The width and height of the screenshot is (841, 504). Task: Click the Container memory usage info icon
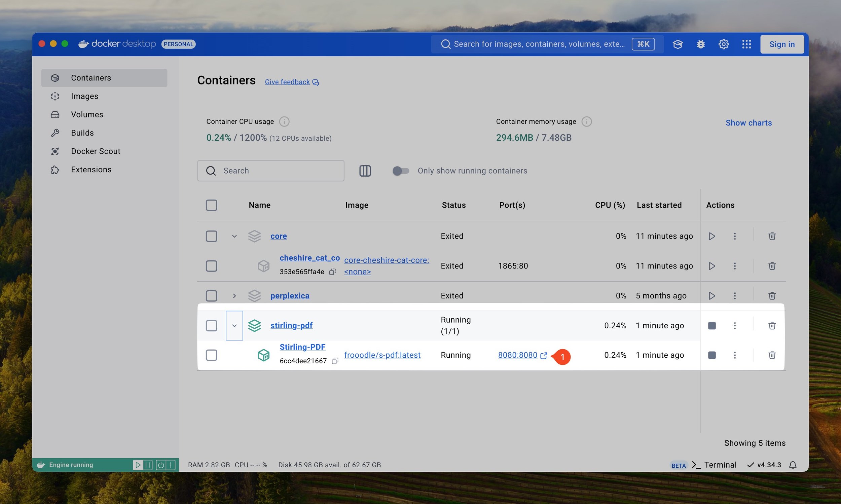[x=586, y=121]
